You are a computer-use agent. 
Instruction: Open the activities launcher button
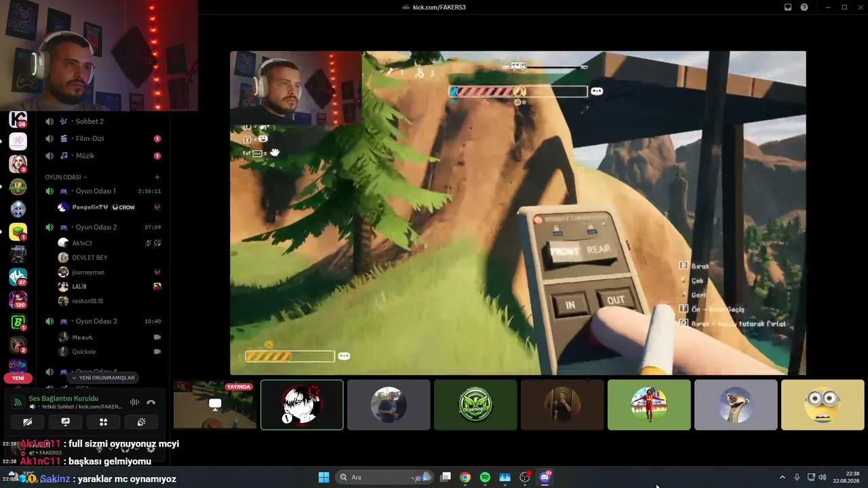(x=103, y=422)
